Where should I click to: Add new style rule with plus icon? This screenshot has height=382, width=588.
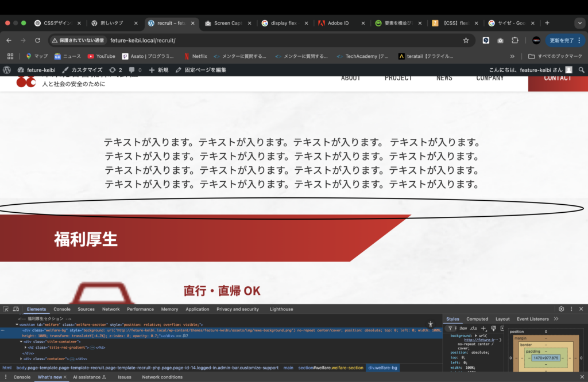(483, 329)
